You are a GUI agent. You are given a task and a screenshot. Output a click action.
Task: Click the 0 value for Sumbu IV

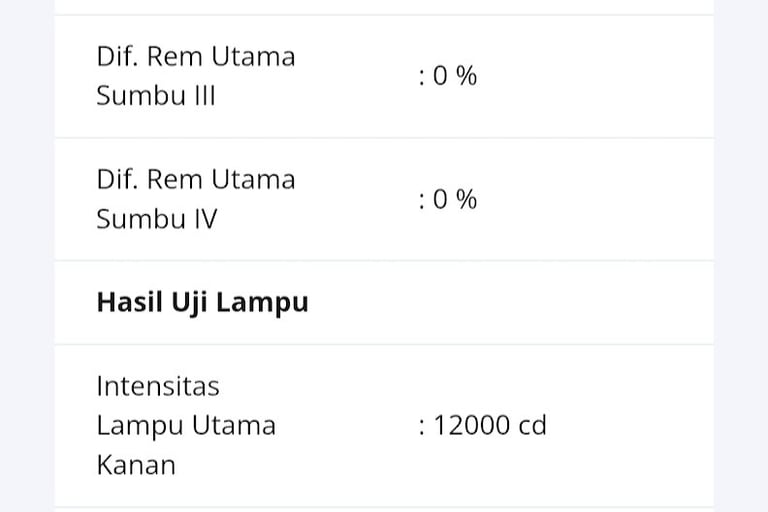(x=439, y=199)
